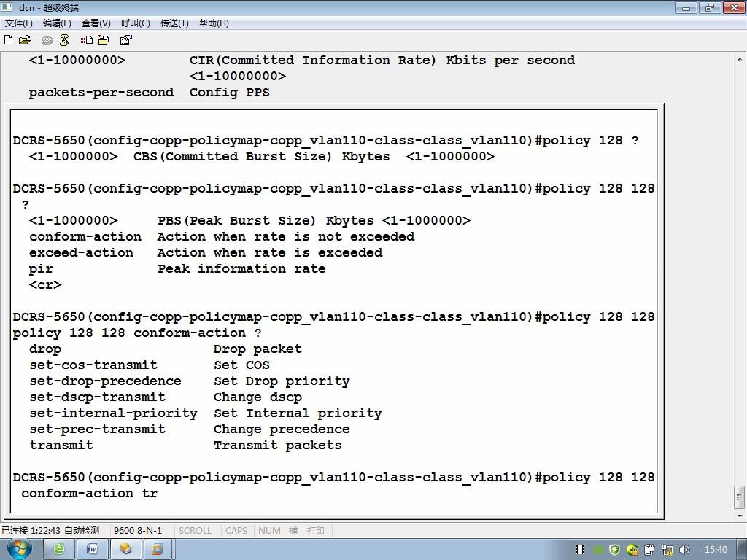Open the 编辑(E) menu
747x560 pixels.
pyautogui.click(x=57, y=23)
